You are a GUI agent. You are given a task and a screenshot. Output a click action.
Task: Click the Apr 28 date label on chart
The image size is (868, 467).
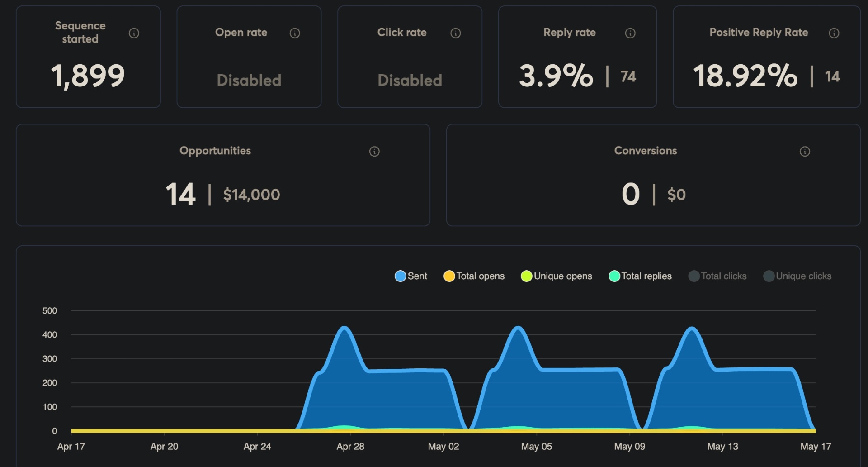click(x=350, y=447)
